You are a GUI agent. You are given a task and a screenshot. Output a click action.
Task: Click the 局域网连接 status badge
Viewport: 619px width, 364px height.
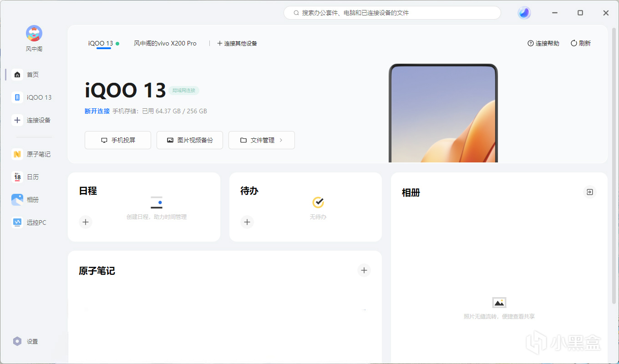pyautogui.click(x=184, y=91)
